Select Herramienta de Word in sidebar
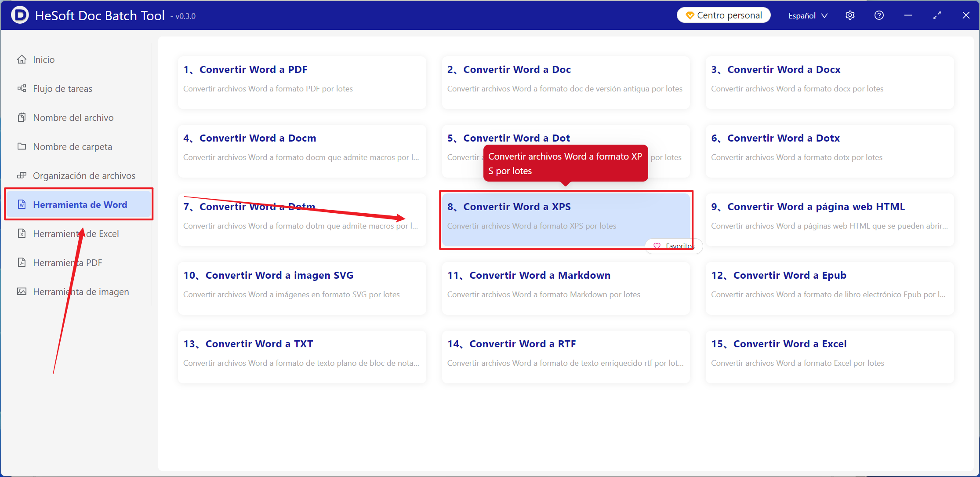Screen dimensions: 980x477 [79, 204]
